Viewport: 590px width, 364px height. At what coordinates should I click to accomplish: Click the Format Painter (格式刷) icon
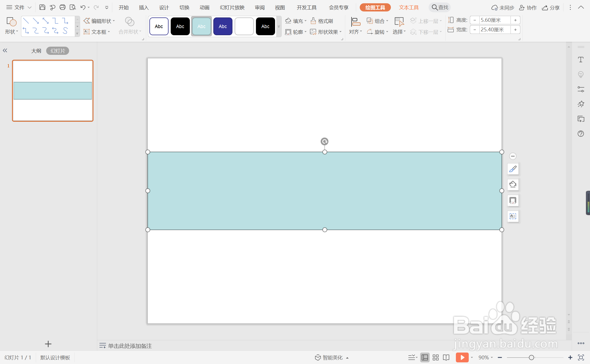313,21
